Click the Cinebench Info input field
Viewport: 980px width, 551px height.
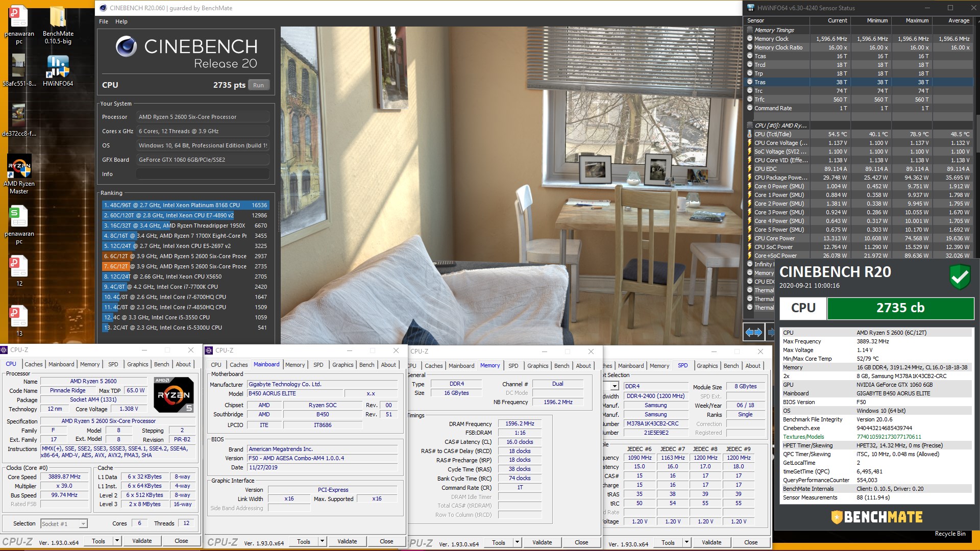pyautogui.click(x=203, y=174)
